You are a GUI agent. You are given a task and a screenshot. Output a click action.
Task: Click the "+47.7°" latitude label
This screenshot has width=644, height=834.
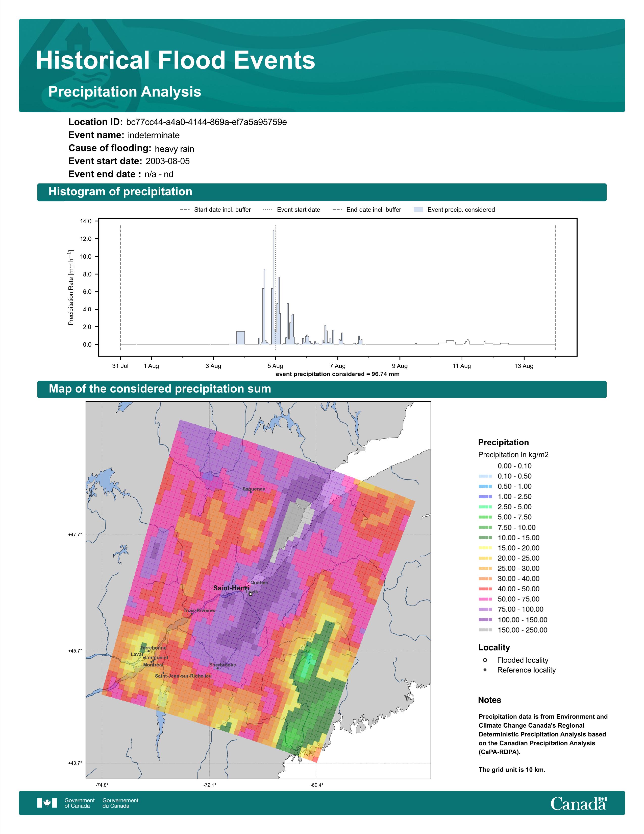point(75,535)
